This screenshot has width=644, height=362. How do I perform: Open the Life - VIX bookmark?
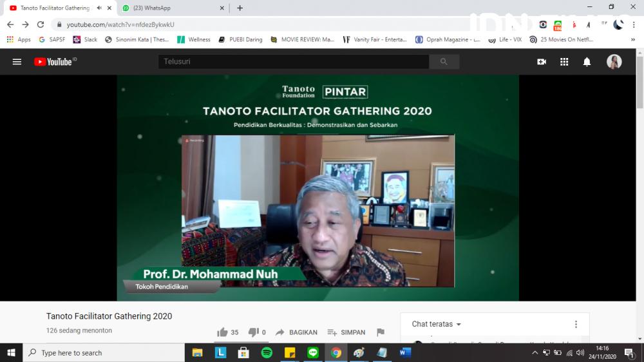pyautogui.click(x=505, y=39)
